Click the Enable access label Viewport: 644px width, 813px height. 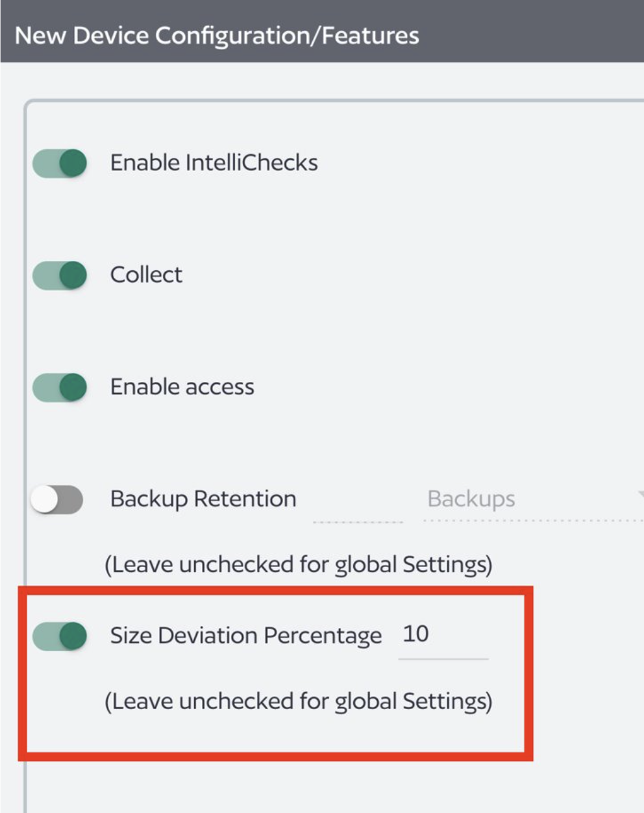click(182, 387)
